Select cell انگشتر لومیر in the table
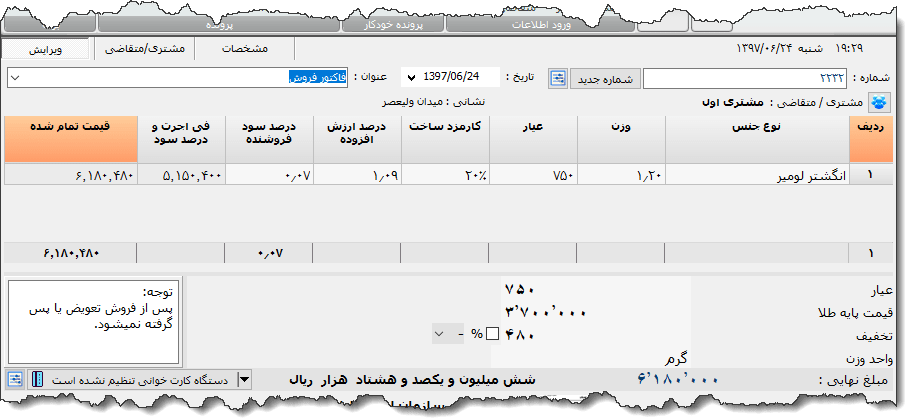Image resolution: width=906 pixels, height=418 pixels. [757, 175]
